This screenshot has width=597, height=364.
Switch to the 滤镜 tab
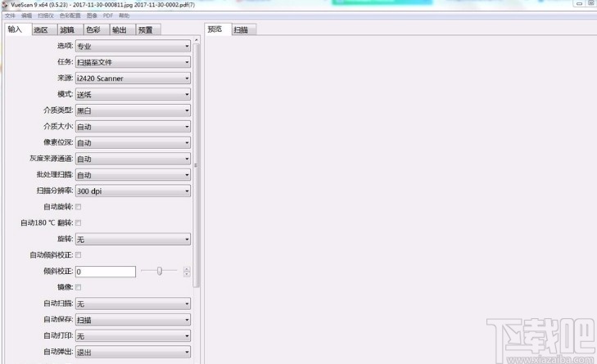pyautogui.click(x=70, y=29)
